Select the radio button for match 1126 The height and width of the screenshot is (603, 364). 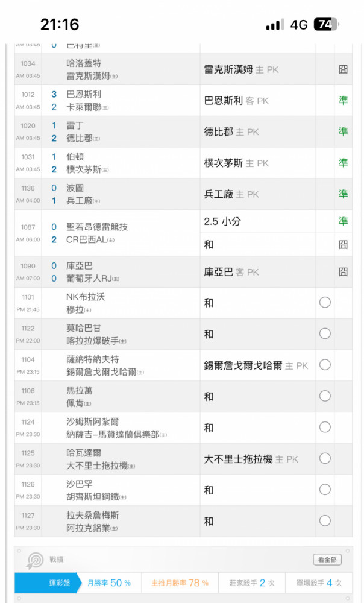(x=325, y=490)
